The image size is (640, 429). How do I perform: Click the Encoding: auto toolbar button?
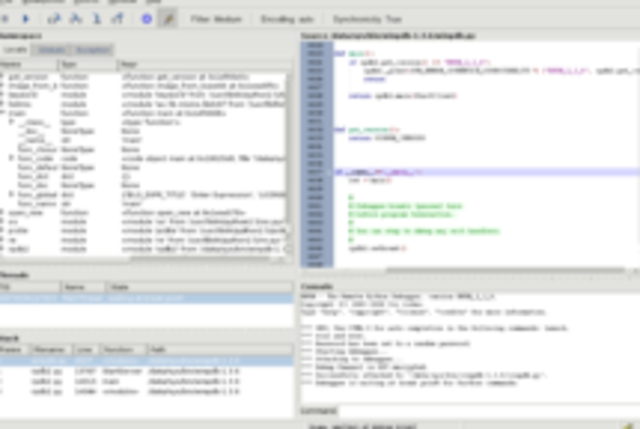pyautogui.click(x=287, y=19)
